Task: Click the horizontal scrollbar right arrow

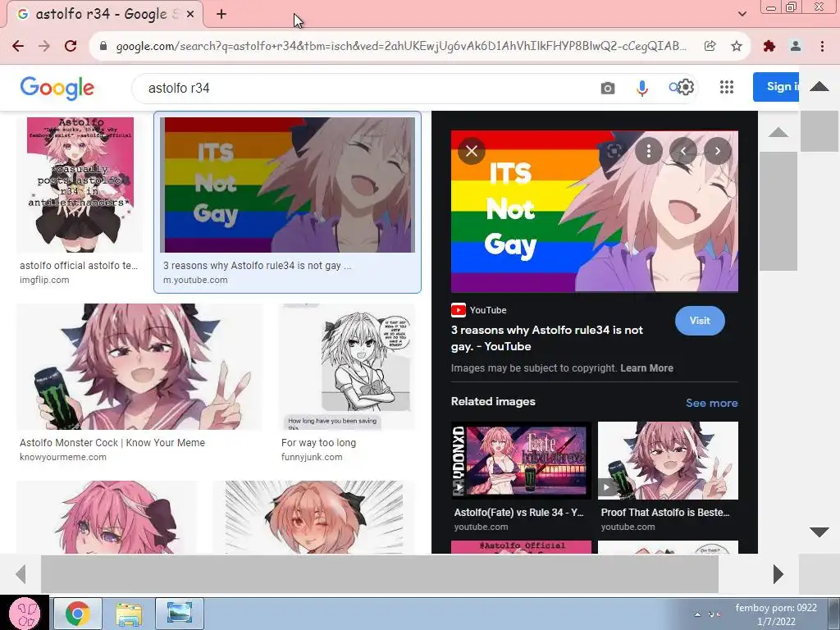Action: click(x=778, y=574)
